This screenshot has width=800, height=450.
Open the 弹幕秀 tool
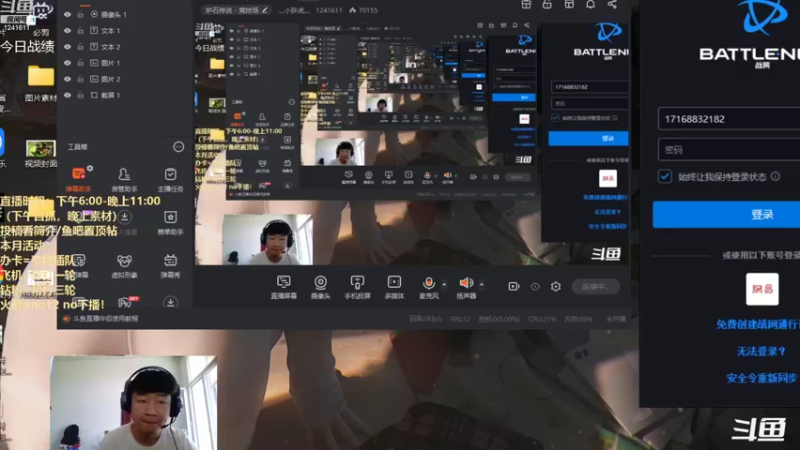click(170, 266)
